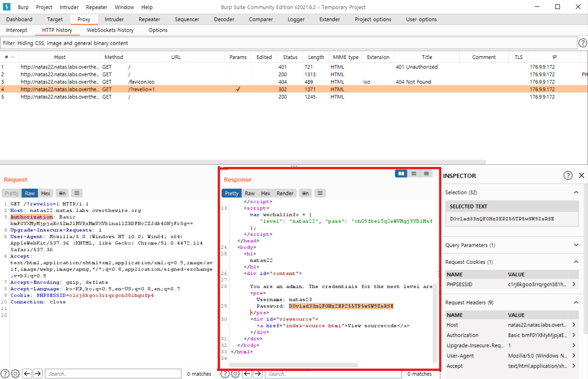Expand Authorization header row chevron
588x379 pixels.
[x=574, y=335]
